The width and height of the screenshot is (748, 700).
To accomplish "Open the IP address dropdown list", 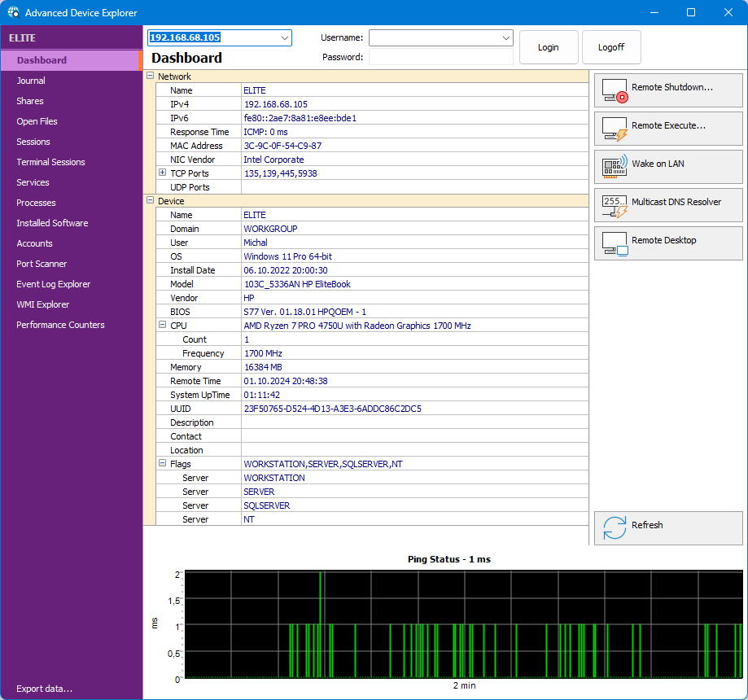I will coord(284,37).
